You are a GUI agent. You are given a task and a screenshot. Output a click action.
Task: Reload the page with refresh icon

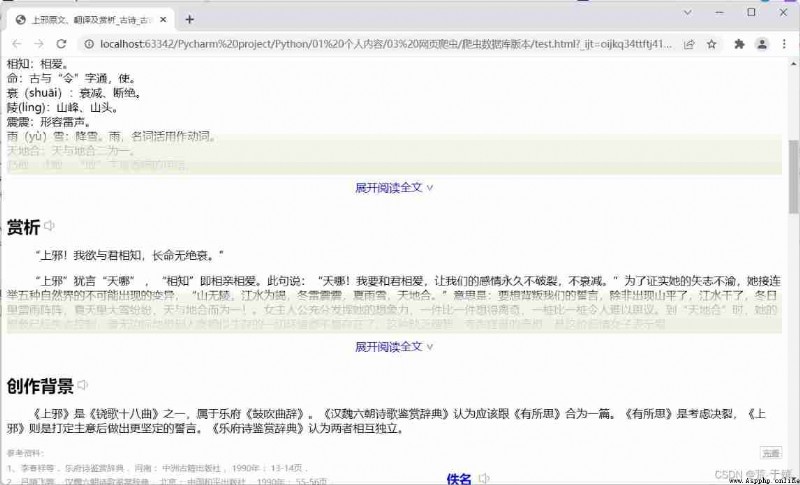click(61, 44)
